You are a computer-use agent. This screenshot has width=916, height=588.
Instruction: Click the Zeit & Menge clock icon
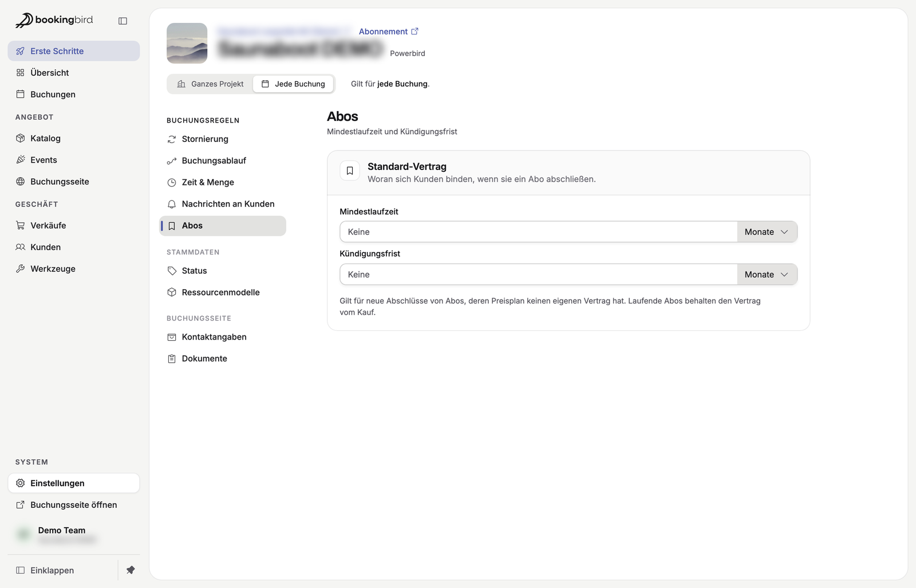pyautogui.click(x=172, y=183)
